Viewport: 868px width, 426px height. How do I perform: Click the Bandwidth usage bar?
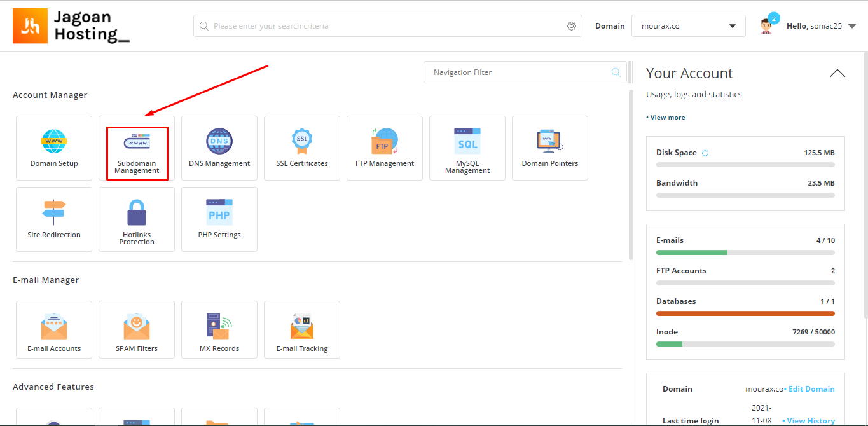point(745,195)
